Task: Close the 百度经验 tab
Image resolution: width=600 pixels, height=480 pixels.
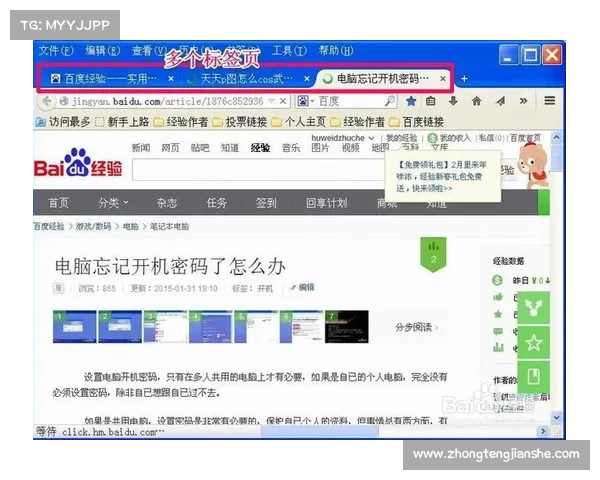Action: (x=171, y=79)
